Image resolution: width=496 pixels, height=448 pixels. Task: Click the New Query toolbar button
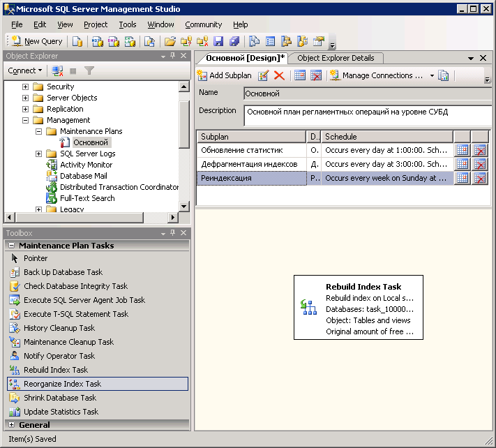[x=37, y=41]
